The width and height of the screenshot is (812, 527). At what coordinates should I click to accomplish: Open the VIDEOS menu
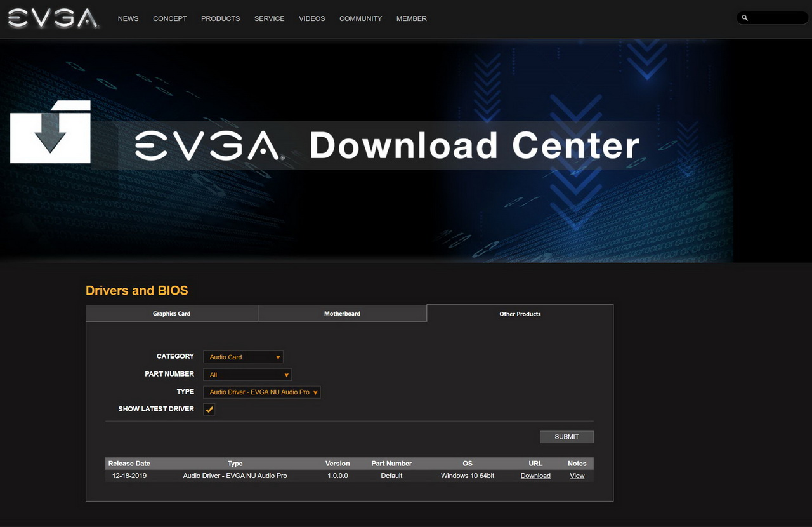(312, 18)
